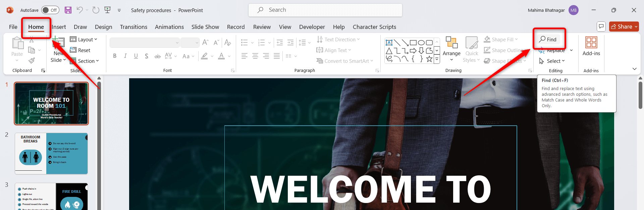The width and height of the screenshot is (644, 210).
Task: Select the Bathroom Breaks slide thumbnail
Action: [x=51, y=154]
